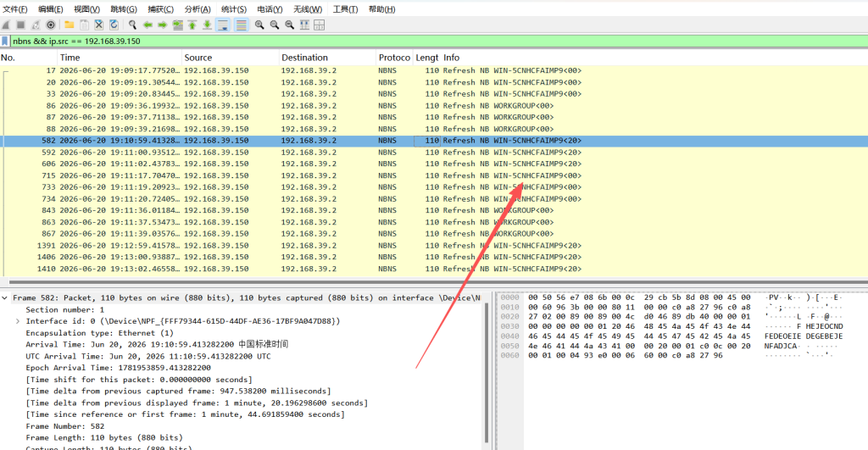Select packet number 843 row
Image resolution: width=868 pixels, height=450 pixels.
pyautogui.click(x=434, y=210)
